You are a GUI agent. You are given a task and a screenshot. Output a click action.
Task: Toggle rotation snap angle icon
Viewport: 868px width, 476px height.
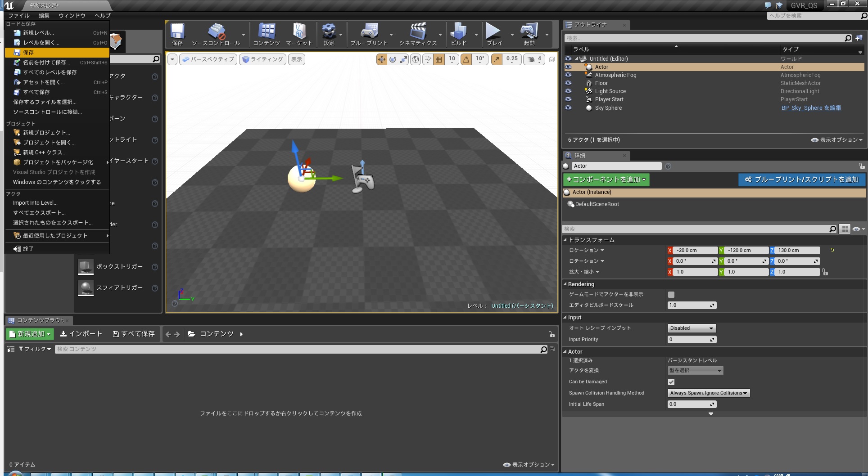pos(466,59)
